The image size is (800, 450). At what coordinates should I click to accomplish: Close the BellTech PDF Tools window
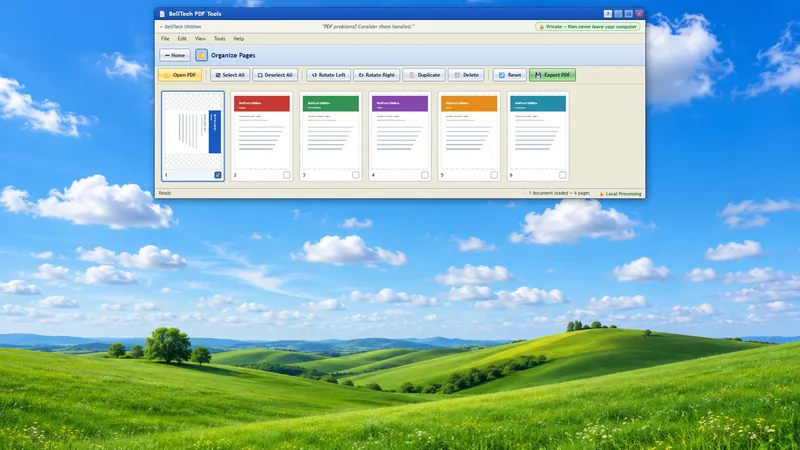639,14
